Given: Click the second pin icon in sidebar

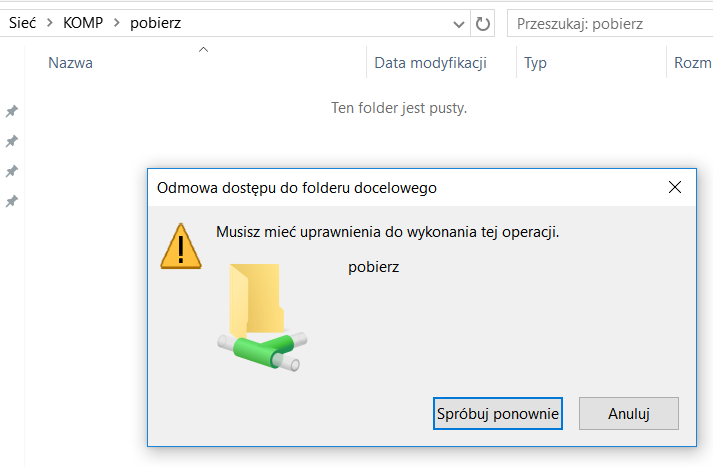Looking at the screenshot, I should [12, 141].
